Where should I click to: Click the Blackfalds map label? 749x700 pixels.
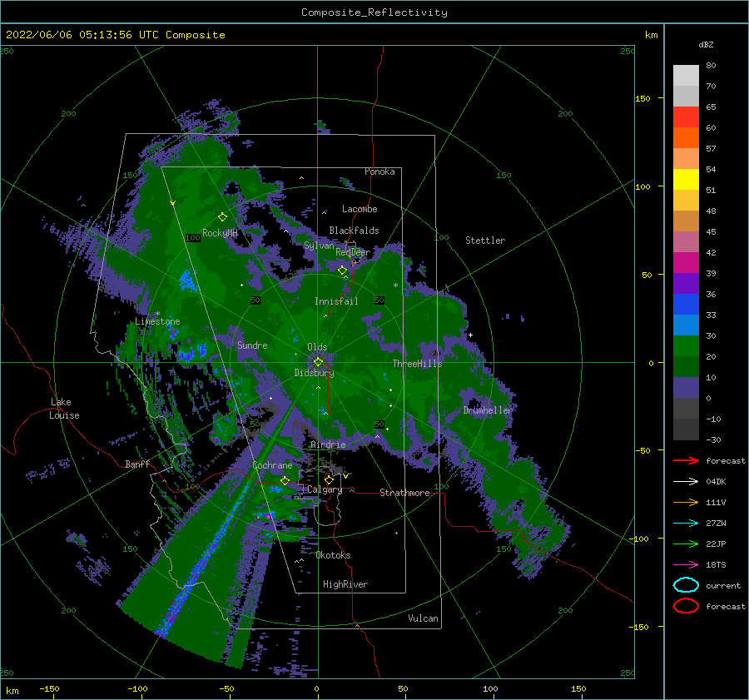pos(354,231)
